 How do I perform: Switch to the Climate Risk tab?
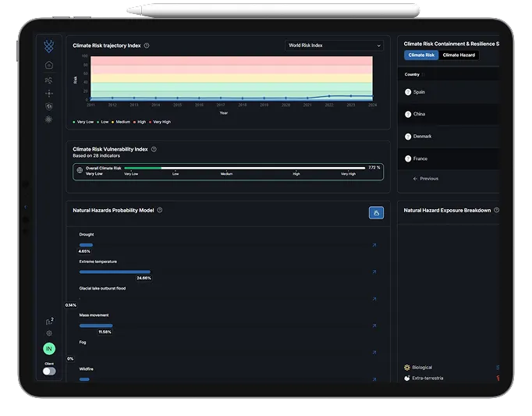[x=421, y=55]
